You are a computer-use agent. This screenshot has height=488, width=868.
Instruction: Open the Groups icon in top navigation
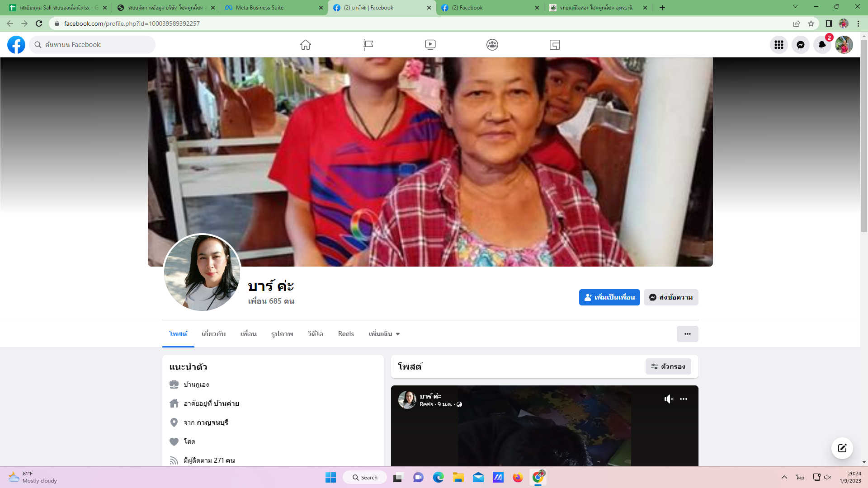[x=492, y=45]
